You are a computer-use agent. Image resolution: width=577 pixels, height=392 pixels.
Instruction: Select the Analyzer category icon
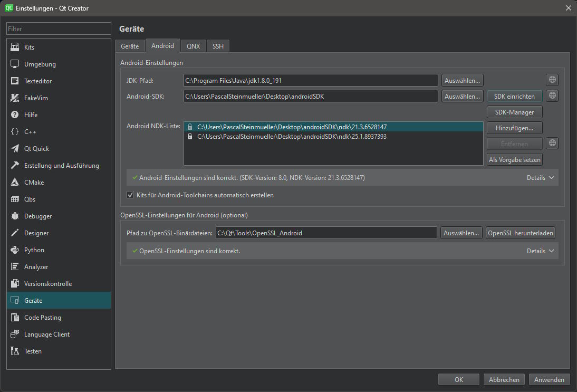coord(15,267)
